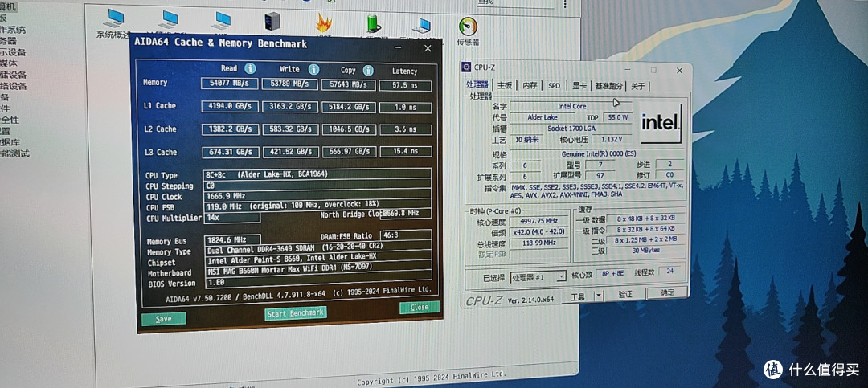This screenshot has height=388, width=868.
Task: Click the L2 Cache Read value 1382.2 GB/s
Action: coord(230,129)
